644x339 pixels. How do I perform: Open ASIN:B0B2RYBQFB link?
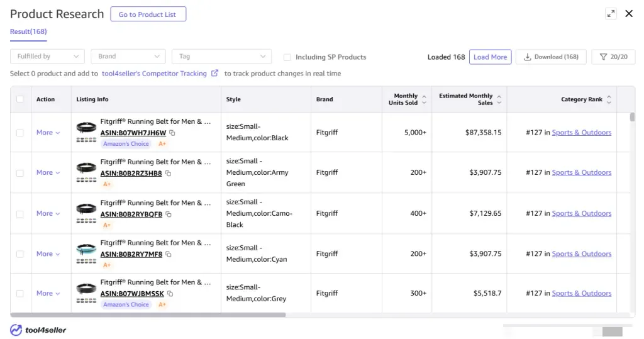coord(131,214)
